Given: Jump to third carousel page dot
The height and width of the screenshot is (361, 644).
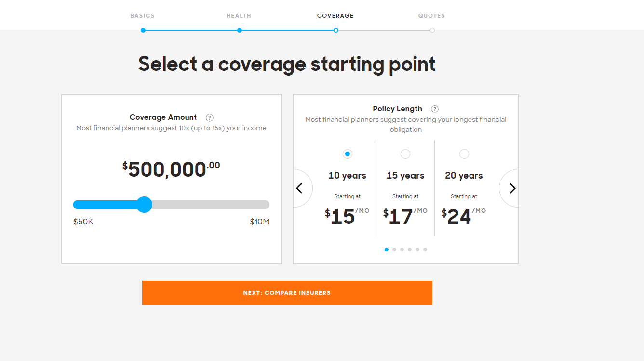Looking at the screenshot, I should (x=402, y=250).
